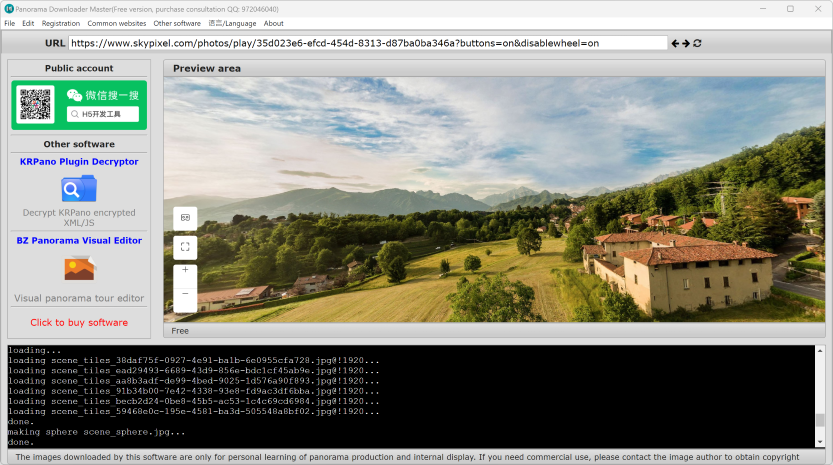Open the About menu
Viewport: 833px width, 465px height.
click(273, 23)
